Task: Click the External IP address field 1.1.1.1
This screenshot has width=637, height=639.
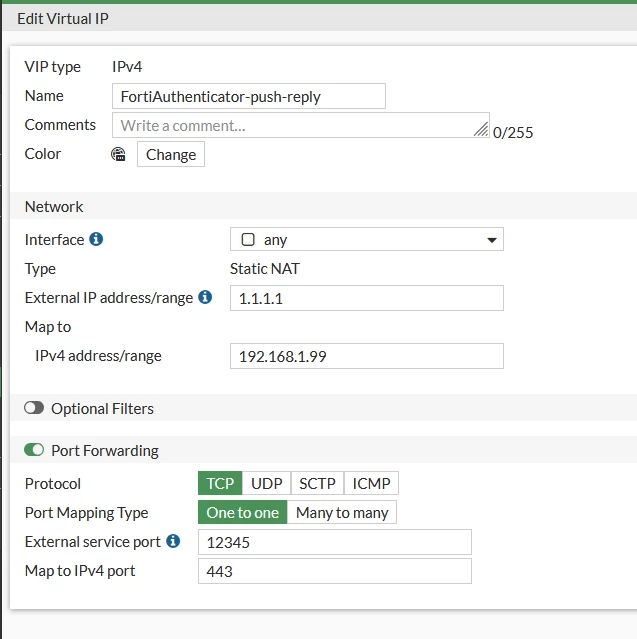Action: pos(367,298)
